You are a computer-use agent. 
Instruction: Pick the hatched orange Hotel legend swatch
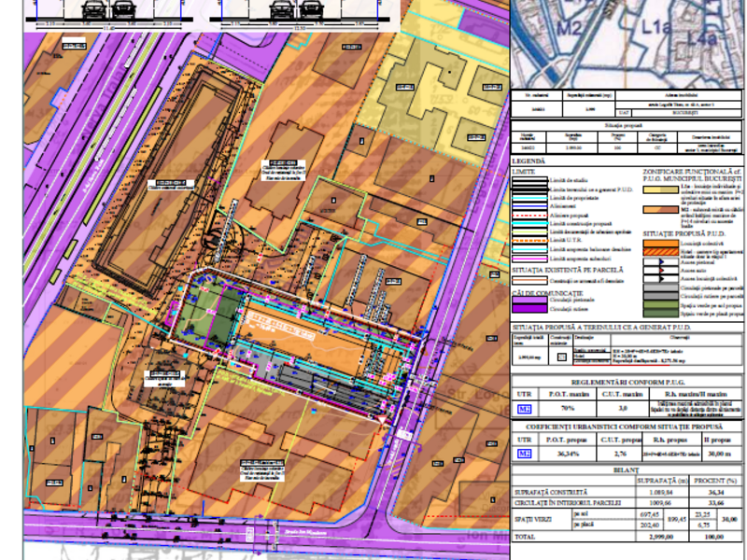661,252
